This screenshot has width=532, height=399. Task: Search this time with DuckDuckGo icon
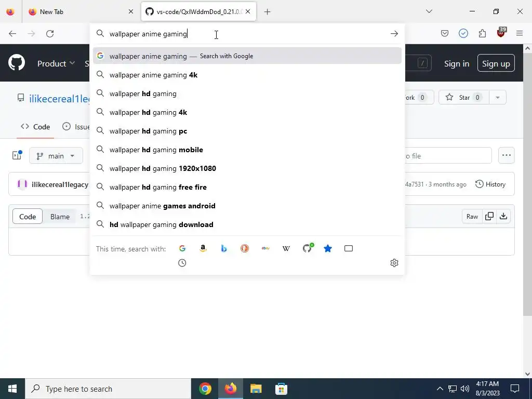click(245, 248)
